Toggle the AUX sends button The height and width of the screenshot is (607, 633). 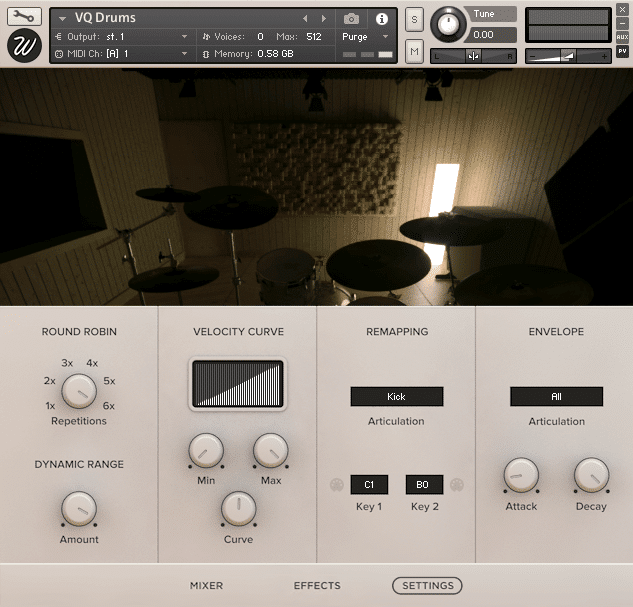[x=622, y=36]
